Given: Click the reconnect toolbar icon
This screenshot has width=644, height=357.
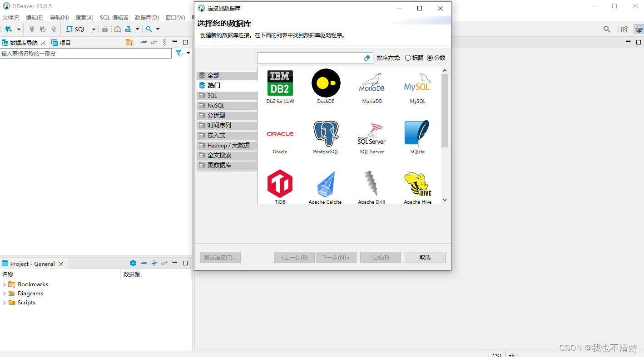Looking at the screenshot, I should [43, 29].
